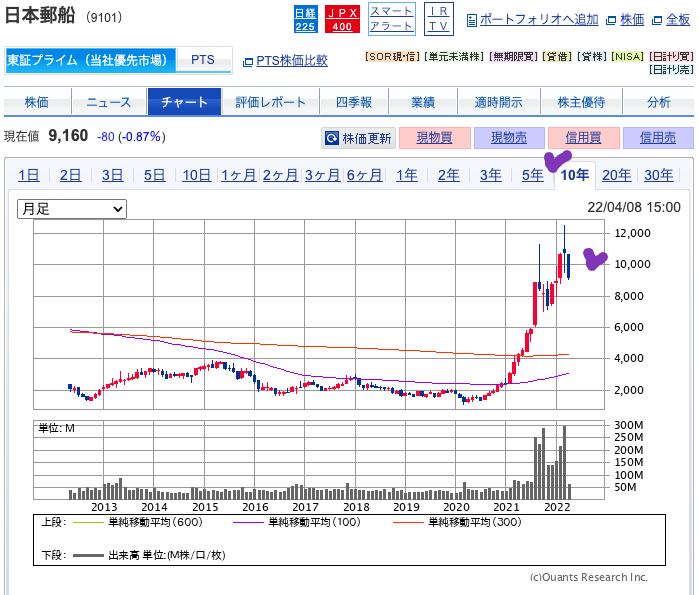The image size is (699, 595).
Task: Click the 日経225 index badge
Action: [x=305, y=19]
